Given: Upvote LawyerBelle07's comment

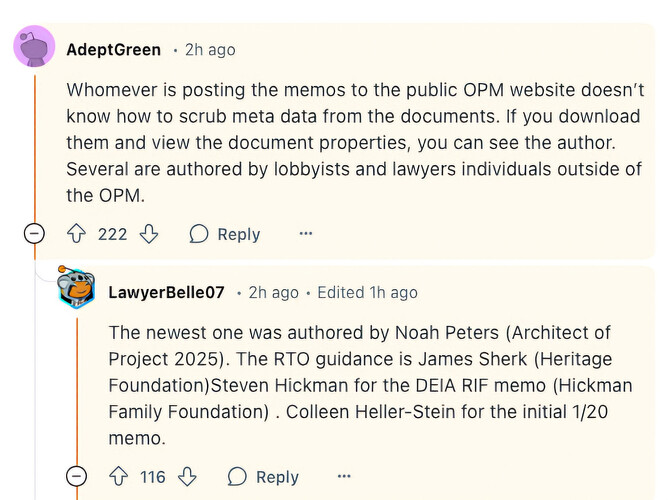Looking at the screenshot, I should click(x=118, y=476).
